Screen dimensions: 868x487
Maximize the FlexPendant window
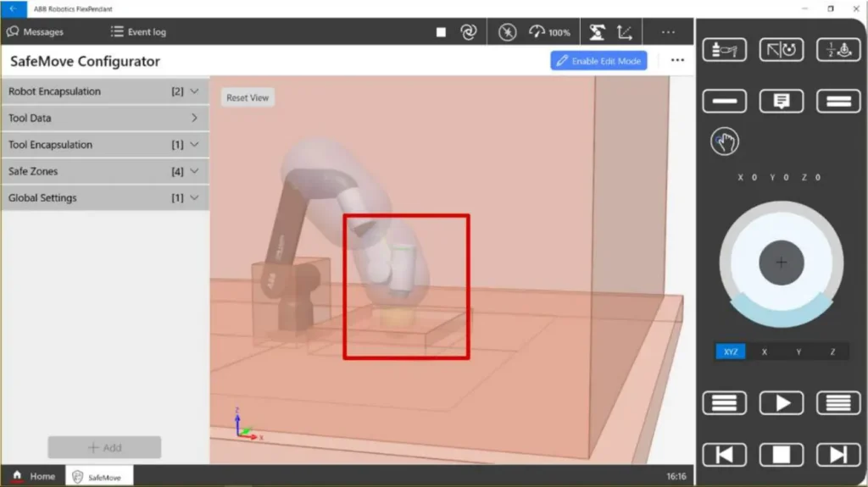831,8
